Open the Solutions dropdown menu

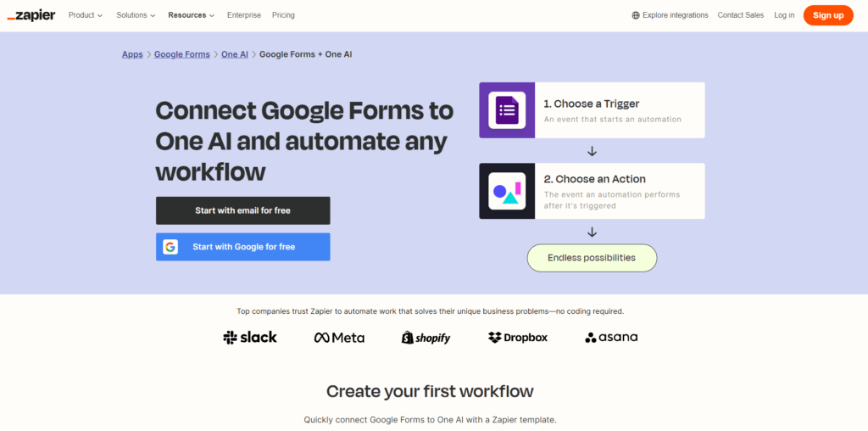click(136, 15)
